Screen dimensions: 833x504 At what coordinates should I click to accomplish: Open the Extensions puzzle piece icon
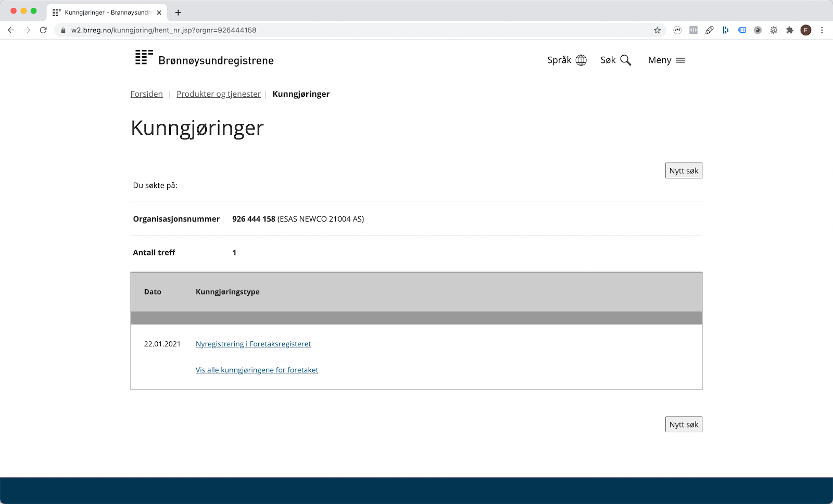[x=790, y=30]
